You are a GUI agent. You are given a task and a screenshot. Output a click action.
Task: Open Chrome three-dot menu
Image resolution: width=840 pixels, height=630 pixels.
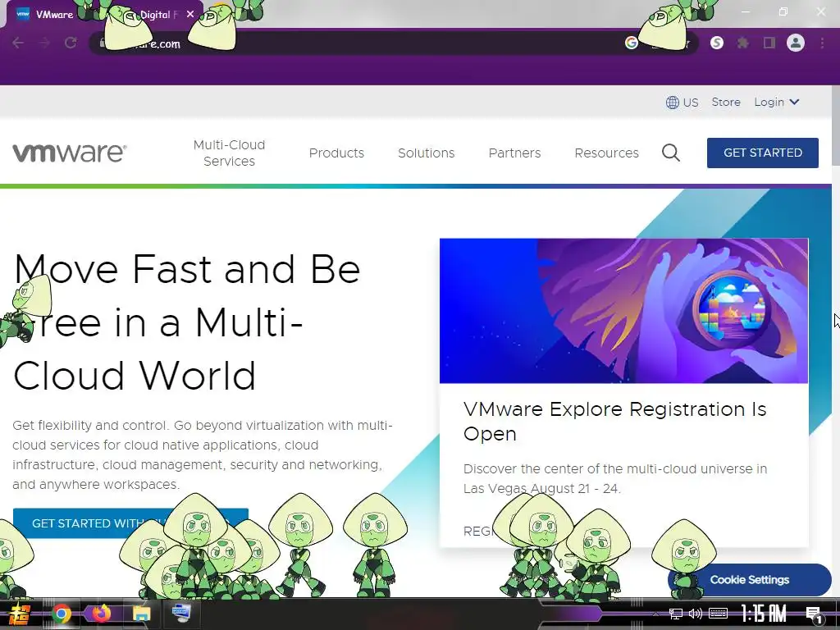pyautogui.click(x=822, y=43)
